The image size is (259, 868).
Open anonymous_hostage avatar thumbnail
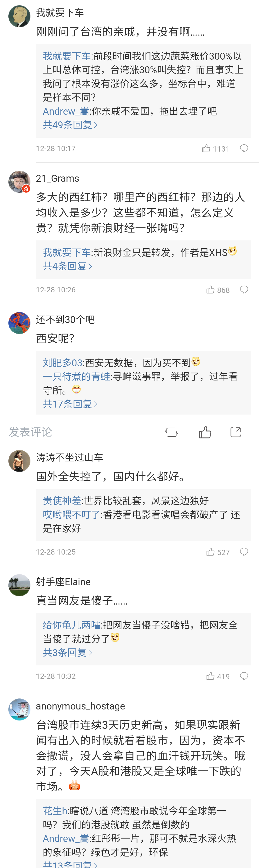pyautogui.click(x=19, y=710)
